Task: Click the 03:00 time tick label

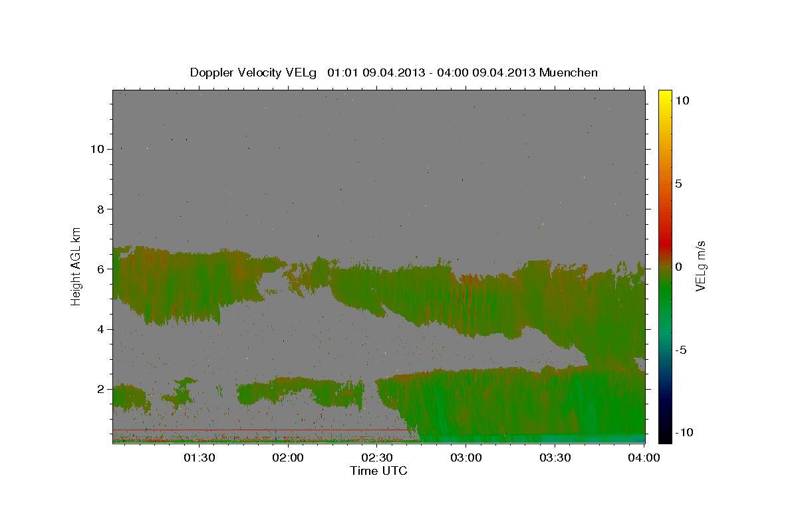Action: (465, 458)
